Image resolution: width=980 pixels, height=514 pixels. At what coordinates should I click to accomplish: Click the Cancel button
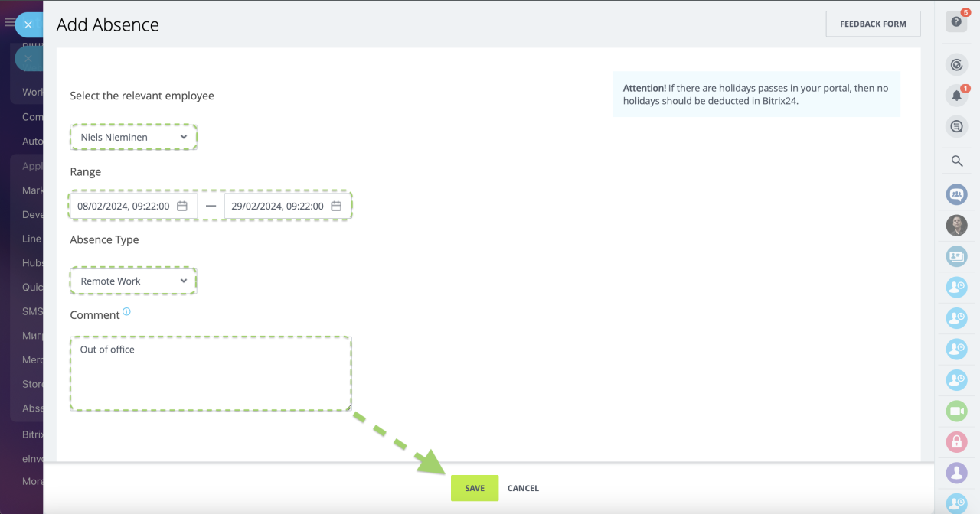[x=523, y=488]
